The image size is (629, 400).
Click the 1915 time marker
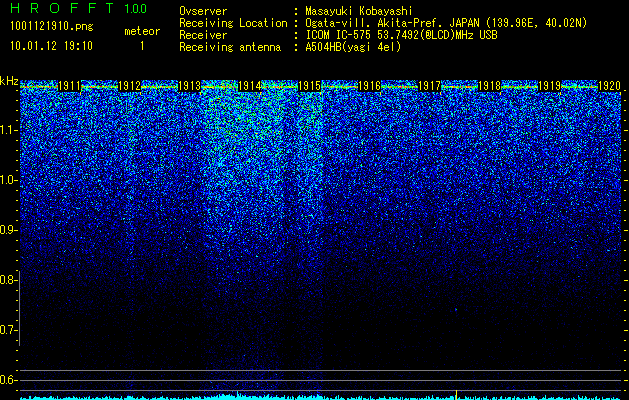(309, 86)
